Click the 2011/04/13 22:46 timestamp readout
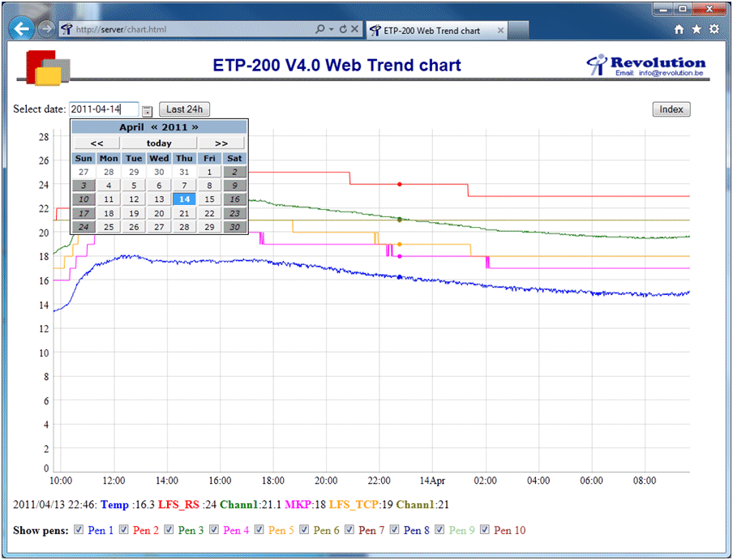733x560 pixels. click(55, 504)
